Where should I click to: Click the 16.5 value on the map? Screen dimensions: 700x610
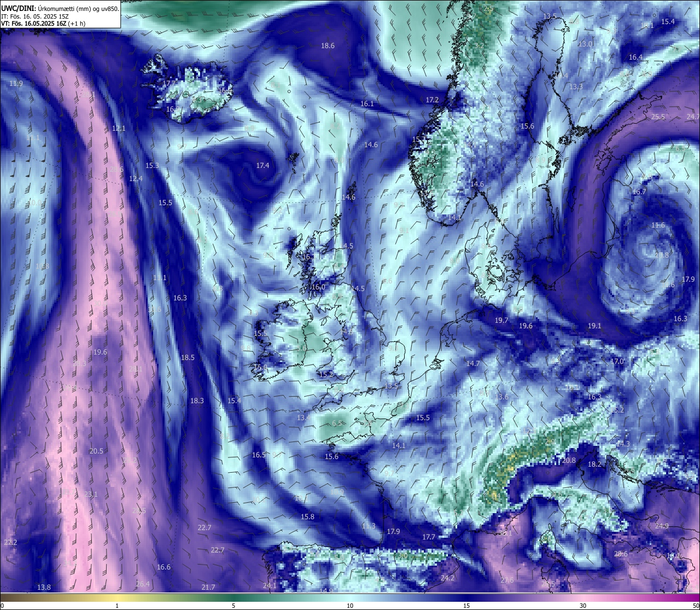259,455
